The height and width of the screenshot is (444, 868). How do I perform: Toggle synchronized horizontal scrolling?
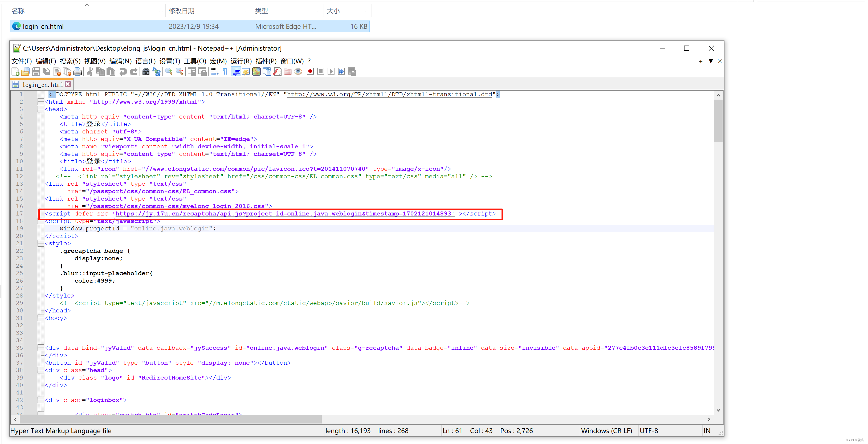pyautogui.click(x=202, y=71)
